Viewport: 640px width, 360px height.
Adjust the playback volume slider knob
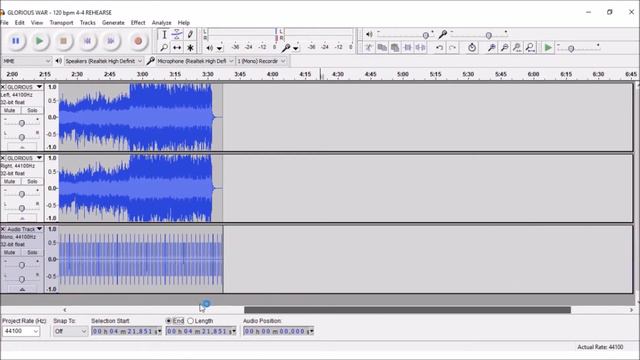coord(425,36)
